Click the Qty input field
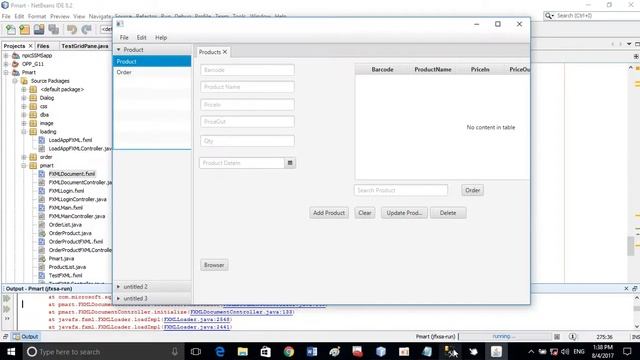Screen dimensions: 640x360 coord(247,141)
